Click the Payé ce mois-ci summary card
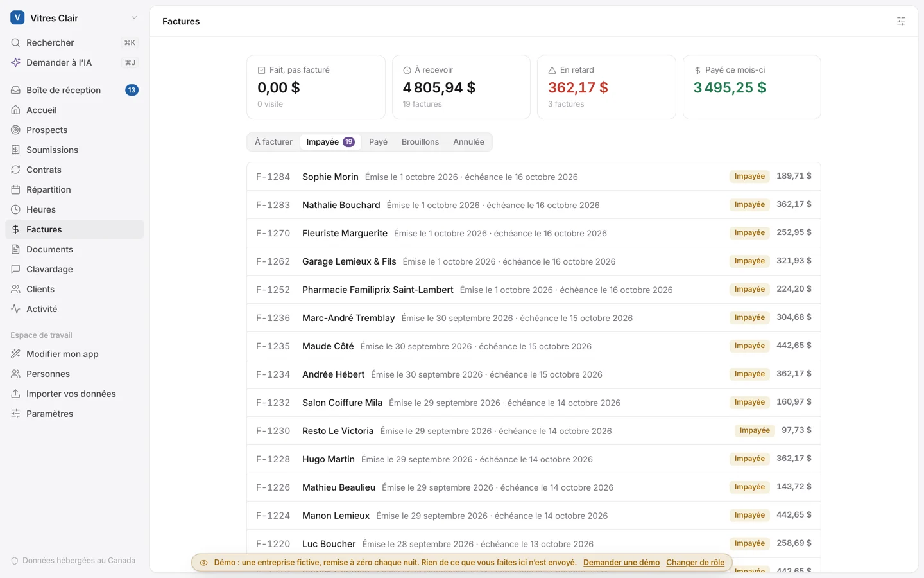Screen dimensions: 924x578 click(751, 87)
